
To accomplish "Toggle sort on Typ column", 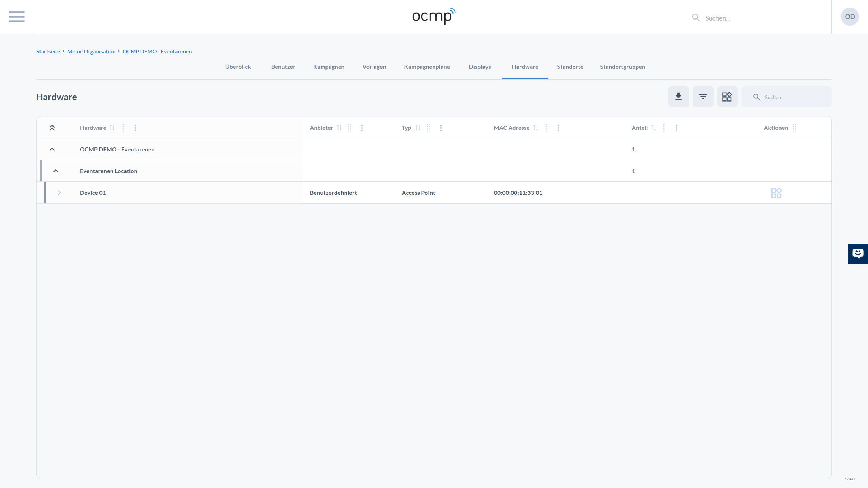I will point(418,128).
